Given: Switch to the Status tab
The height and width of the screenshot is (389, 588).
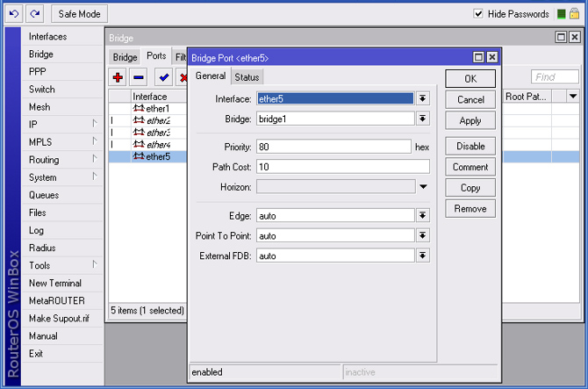Looking at the screenshot, I should 247,77.
